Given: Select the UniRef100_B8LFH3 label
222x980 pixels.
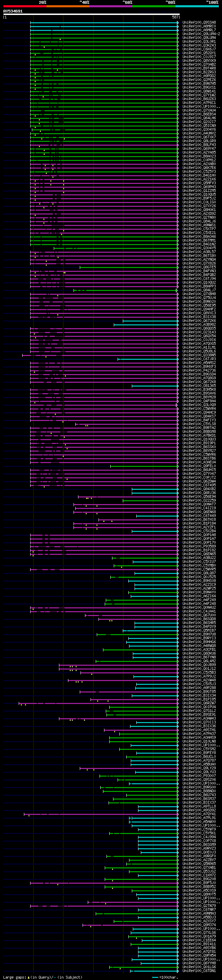Looking at the screenshot, I should [199, 145].
